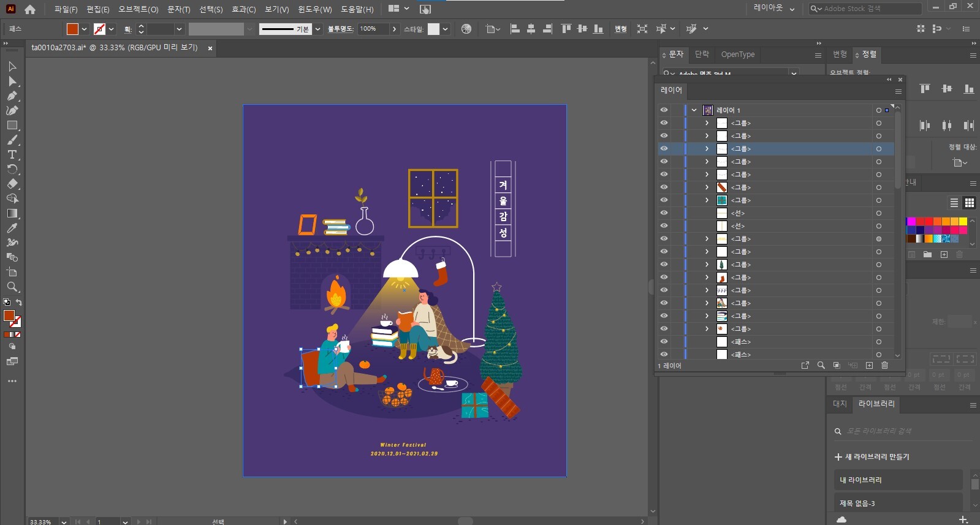
Task: Choose the Gradient tool
Action: pos(12,213)
